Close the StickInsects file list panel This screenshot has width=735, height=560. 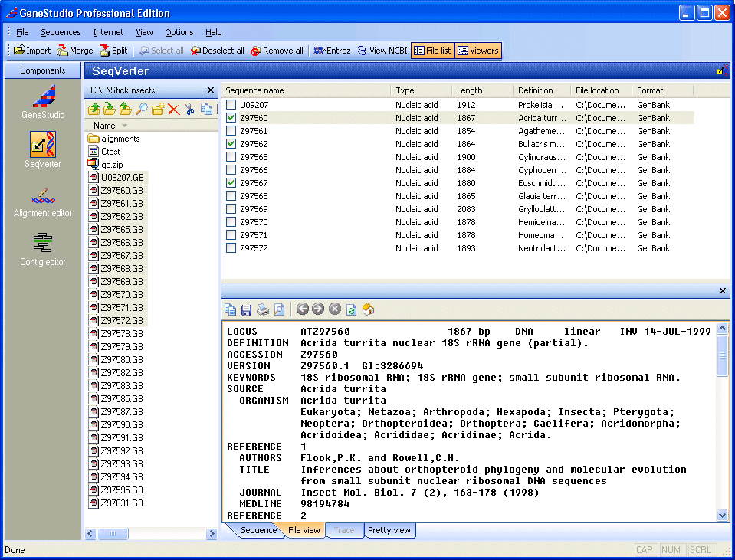(x=211, y=90)
